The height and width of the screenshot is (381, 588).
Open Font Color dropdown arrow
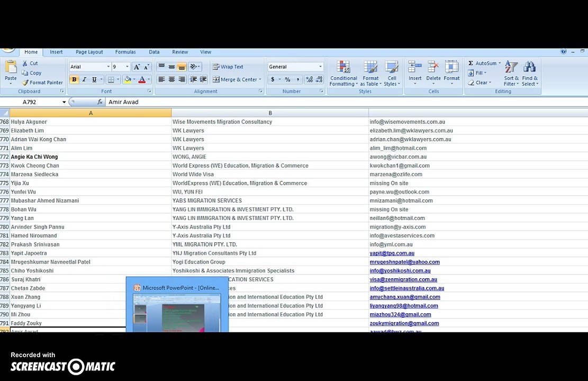(149, 79)
